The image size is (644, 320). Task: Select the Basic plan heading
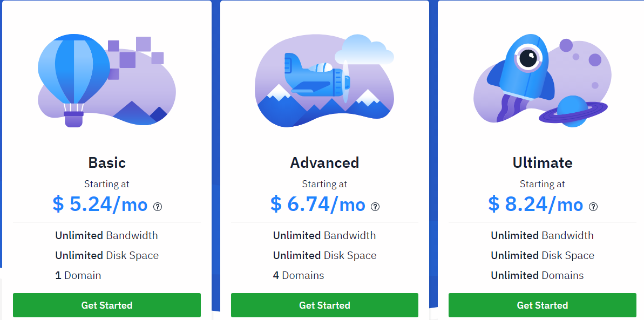tap(107, 163)
